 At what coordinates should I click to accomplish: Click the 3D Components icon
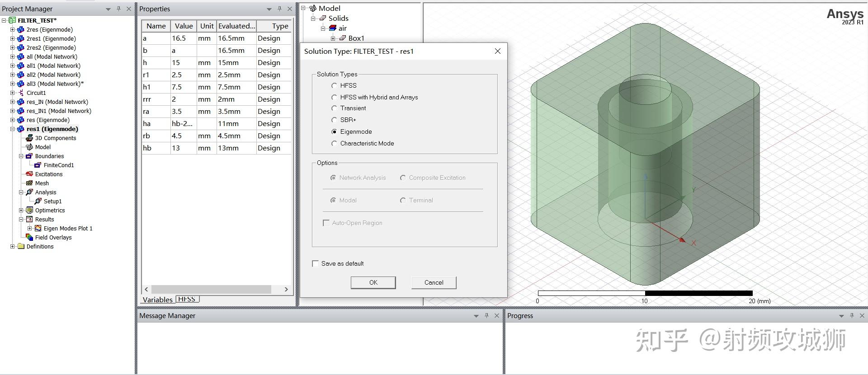(29, 138)
